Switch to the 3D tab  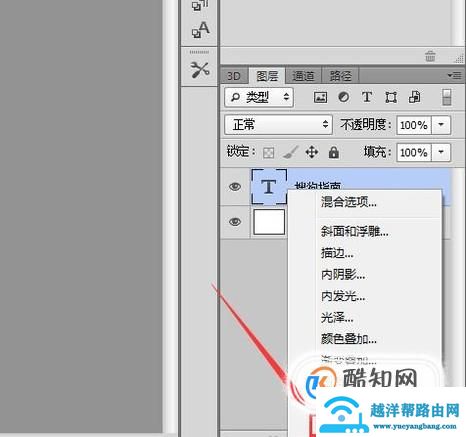click(x=234, y=76)
